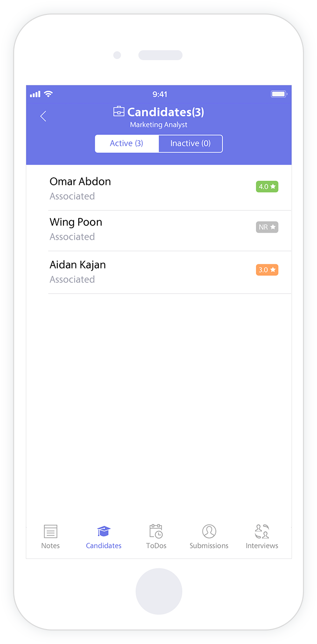
Task: Open Aidan Kajan candidate entry
Action: (x=170, y=273)
